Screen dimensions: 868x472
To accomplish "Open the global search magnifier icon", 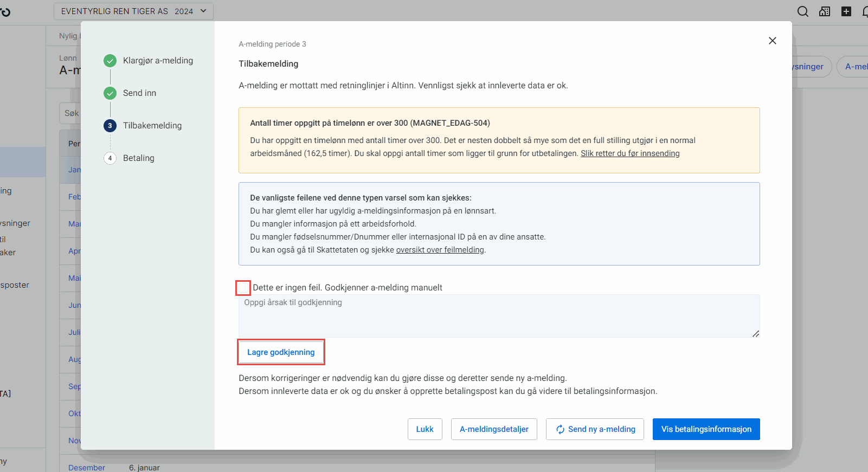I will (x=802, y=11).
